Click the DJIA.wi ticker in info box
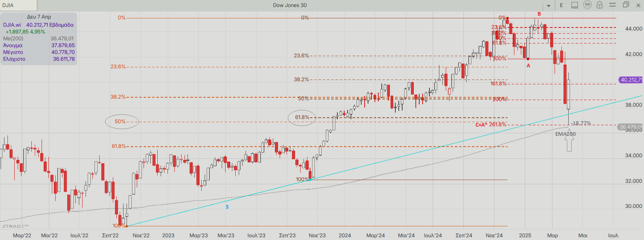This screenshot has width=644, height=240. point(12,25)
